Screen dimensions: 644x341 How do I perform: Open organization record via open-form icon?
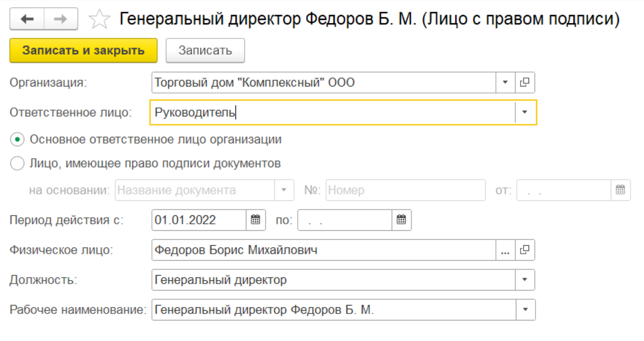[525, 83]
